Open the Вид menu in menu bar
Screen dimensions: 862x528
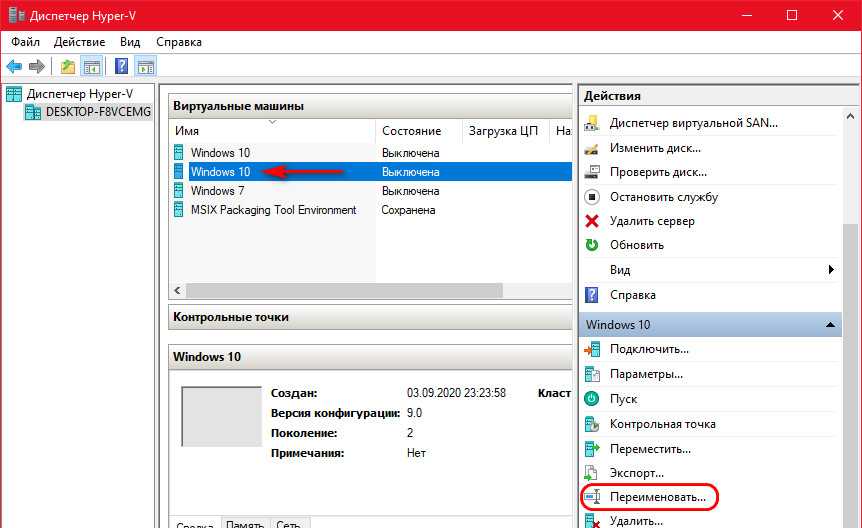tap(130, 42)
